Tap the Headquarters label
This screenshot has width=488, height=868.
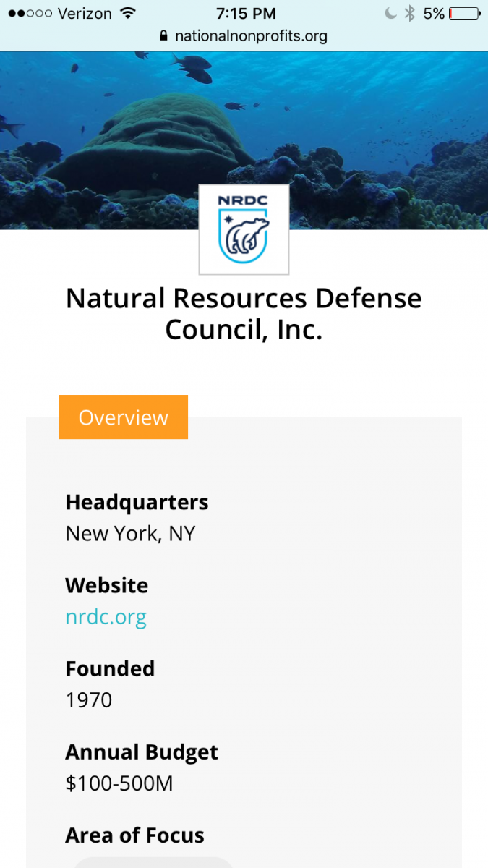click(137, 502)
